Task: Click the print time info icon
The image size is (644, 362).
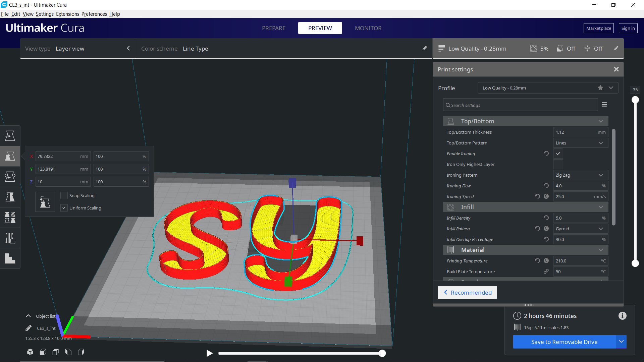Action: (x=622, y=316)
